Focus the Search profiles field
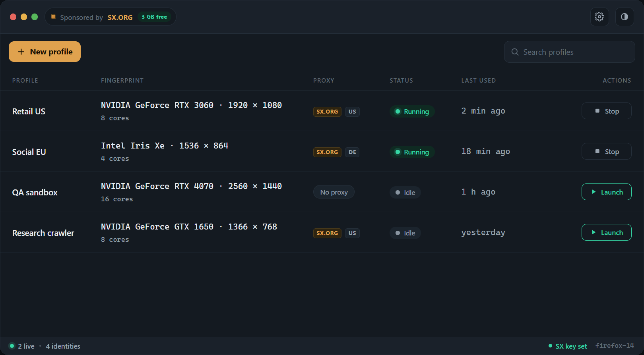Image resolution: width=644 pixels, height=355 pixels. coord(569,52)
